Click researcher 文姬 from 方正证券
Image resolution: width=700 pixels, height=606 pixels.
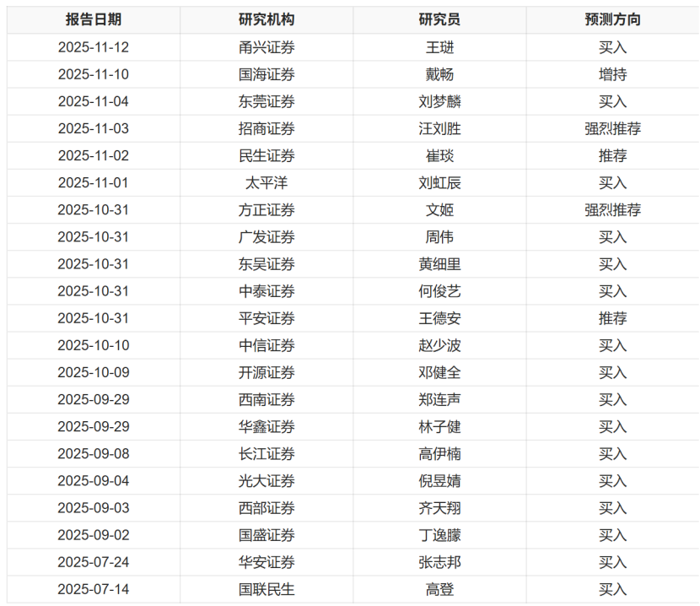[x=439, y=210]
